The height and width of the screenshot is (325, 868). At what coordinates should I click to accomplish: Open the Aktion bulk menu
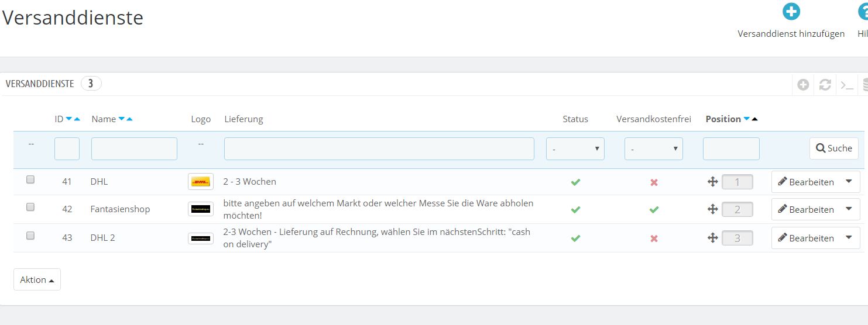coord(37,280)
